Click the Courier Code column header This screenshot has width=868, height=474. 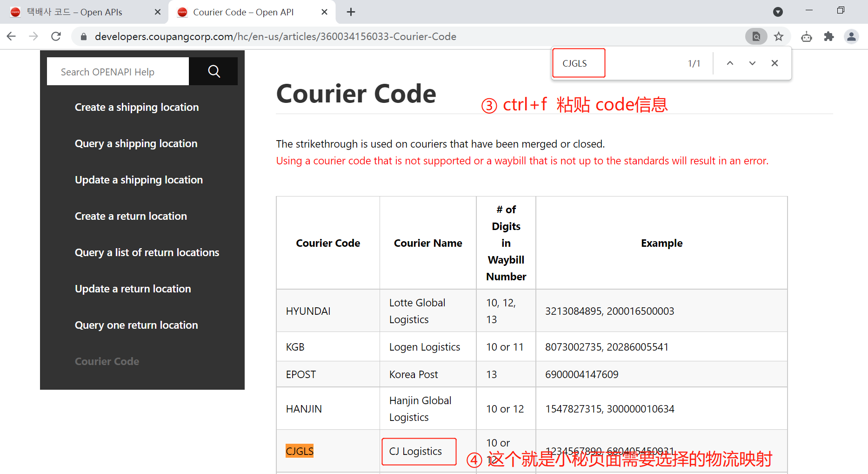(328, 243)
